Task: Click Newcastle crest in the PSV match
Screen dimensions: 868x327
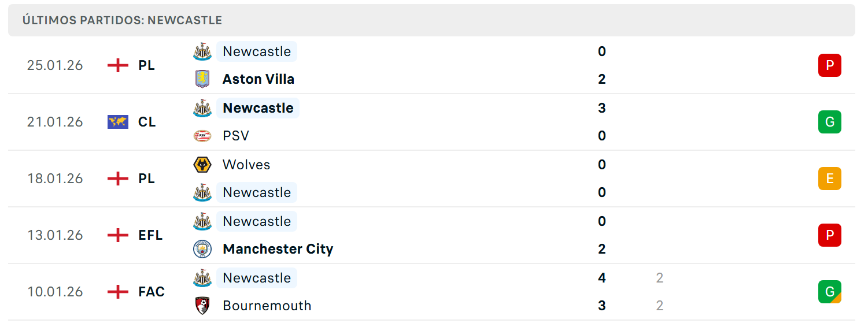Action: pyautogui.click(x=202, y=108)
